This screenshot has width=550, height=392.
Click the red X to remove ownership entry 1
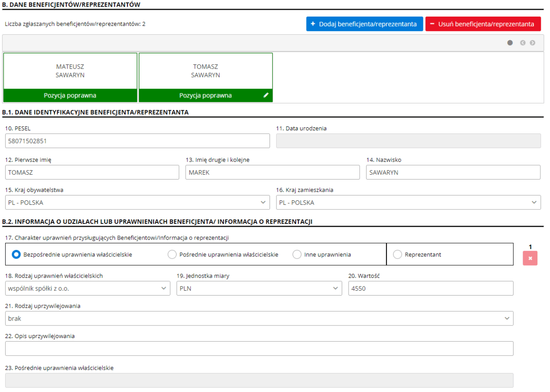pyautogui.click(x=530, y=259)
